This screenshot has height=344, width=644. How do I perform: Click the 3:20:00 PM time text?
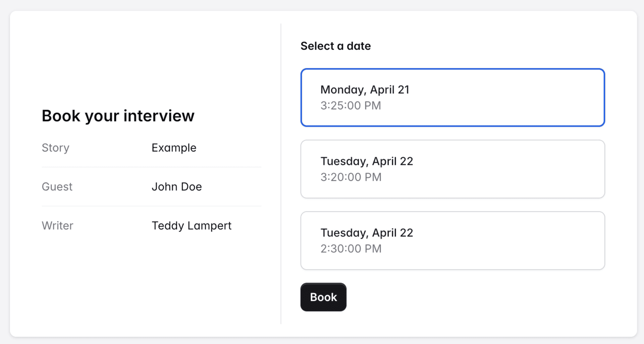coord(351,177)
